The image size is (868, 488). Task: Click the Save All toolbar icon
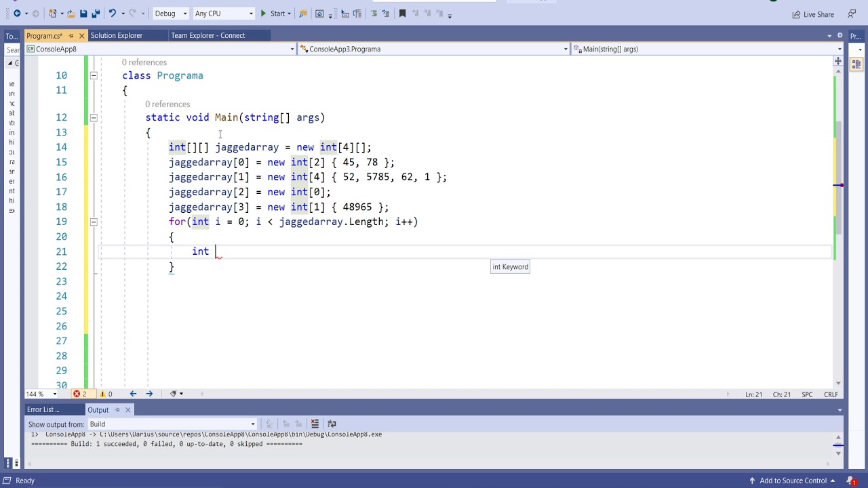[96, 14]
